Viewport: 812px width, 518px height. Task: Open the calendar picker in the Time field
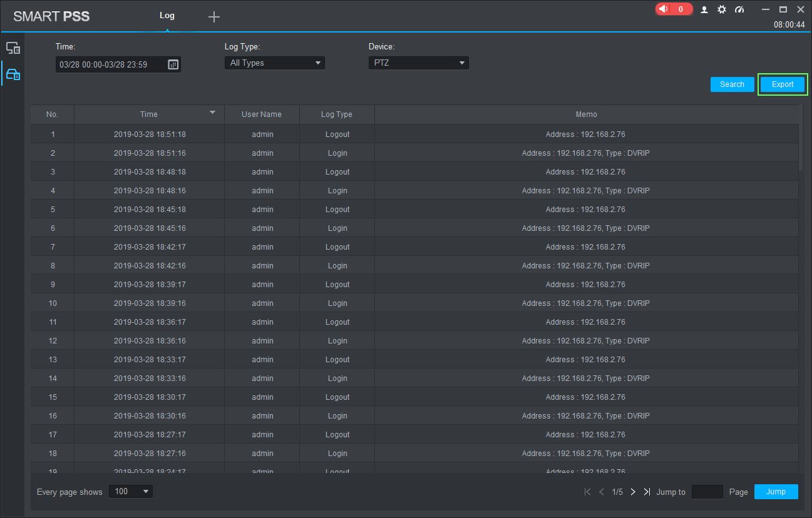pyautogui.click(x=173, y=64)
